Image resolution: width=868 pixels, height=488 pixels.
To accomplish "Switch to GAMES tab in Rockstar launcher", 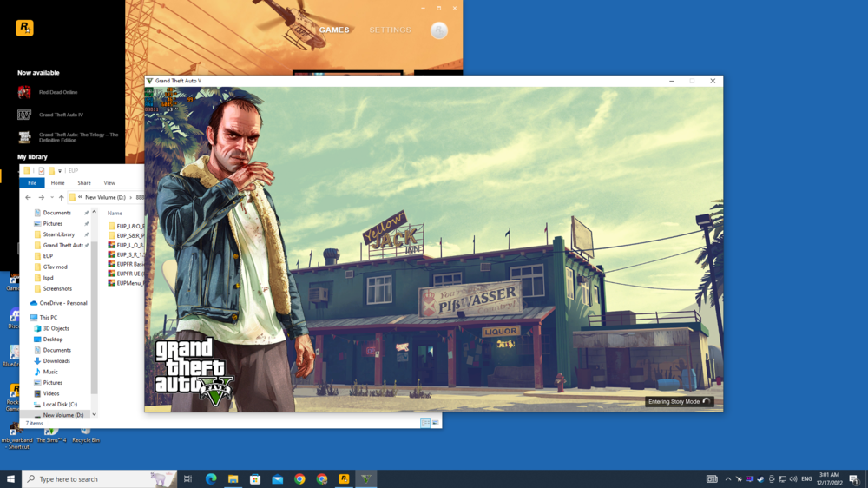I will 334,30.
